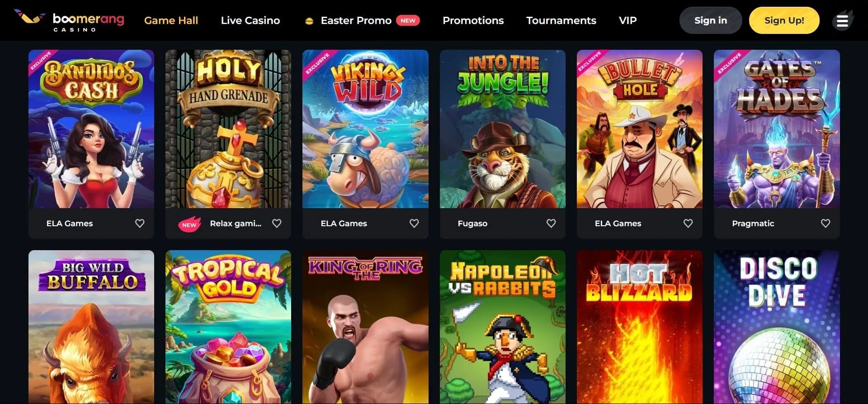Click the Boomerang Casino logo
This screenshot has height=404, width=868.
(69, 21)
